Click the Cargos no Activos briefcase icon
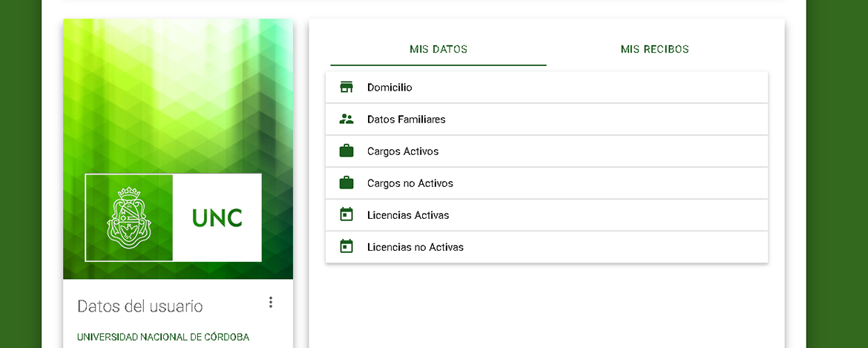Image resolution: width=868 pixels, height=348 pixels. click(x=346, y=183)
